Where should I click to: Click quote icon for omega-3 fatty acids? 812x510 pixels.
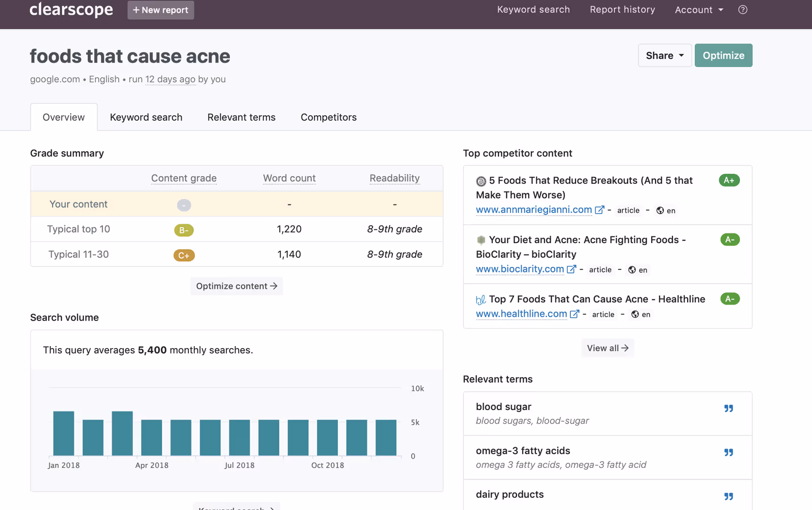click(x=729, y=453)
